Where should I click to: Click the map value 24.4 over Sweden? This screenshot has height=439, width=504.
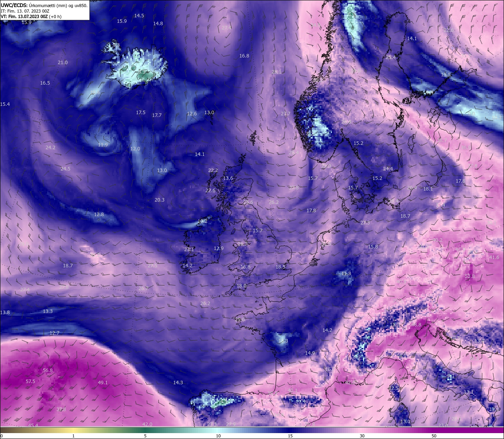coord(388,169)
